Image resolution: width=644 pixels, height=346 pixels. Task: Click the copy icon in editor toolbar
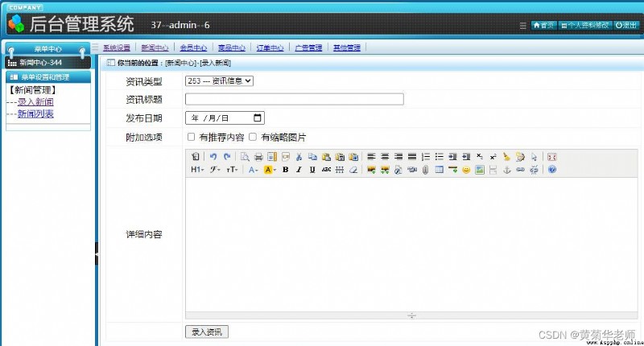coord(312,157)
